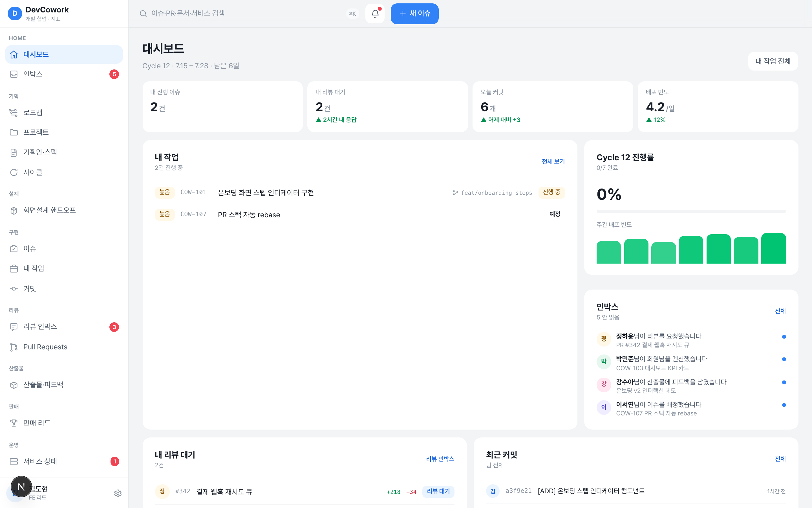Open 대시보드 in the sidebar
The height and width of the screenshot is (508, 812).
click(64, 54)
